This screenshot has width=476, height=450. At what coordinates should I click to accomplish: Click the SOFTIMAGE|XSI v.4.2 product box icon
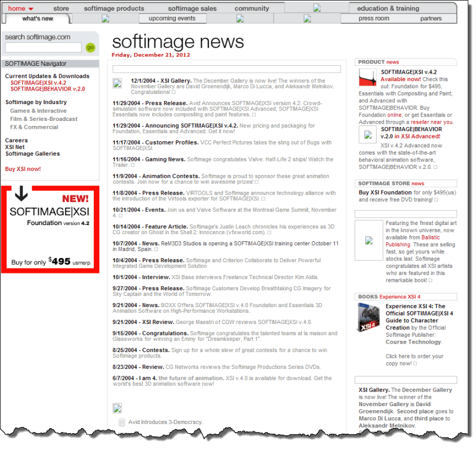[368, 77]
